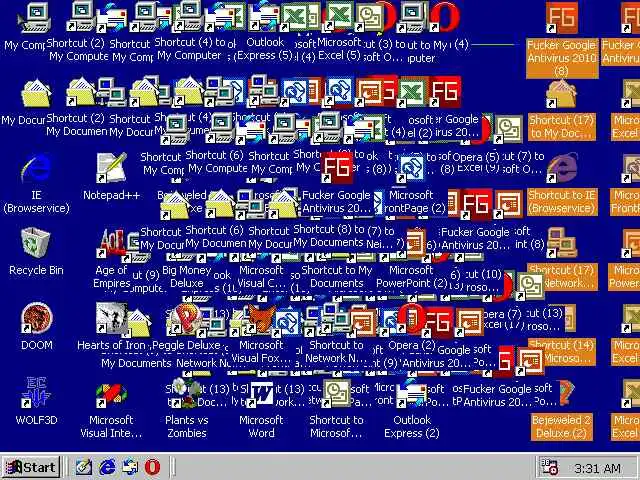Click highlighted Shortcut (17) to My Doc... folder icon
The image size is (640, 480).
point(562,93)
